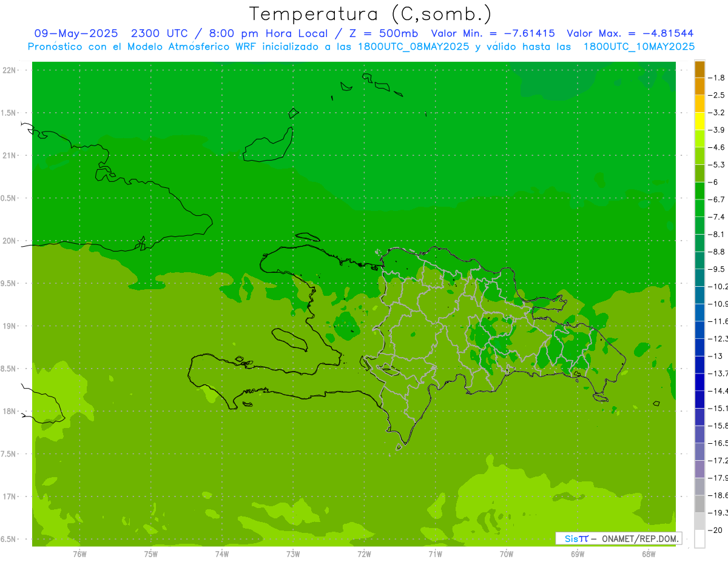Click the "-5.3" color scale label
728x562 pixels.
tap(717, 164)
